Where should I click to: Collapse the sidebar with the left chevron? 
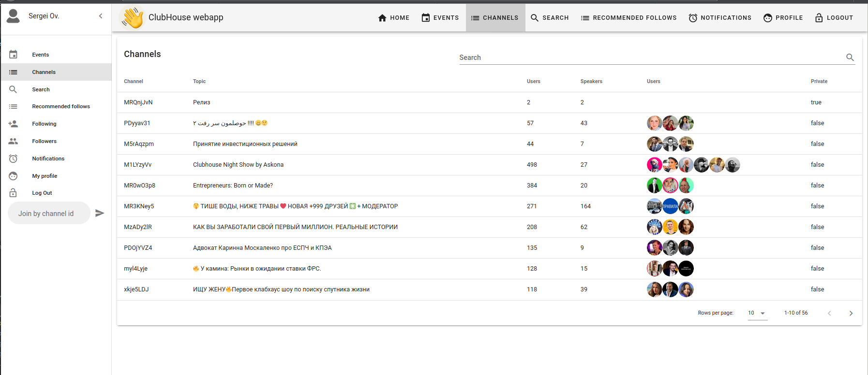101,16
